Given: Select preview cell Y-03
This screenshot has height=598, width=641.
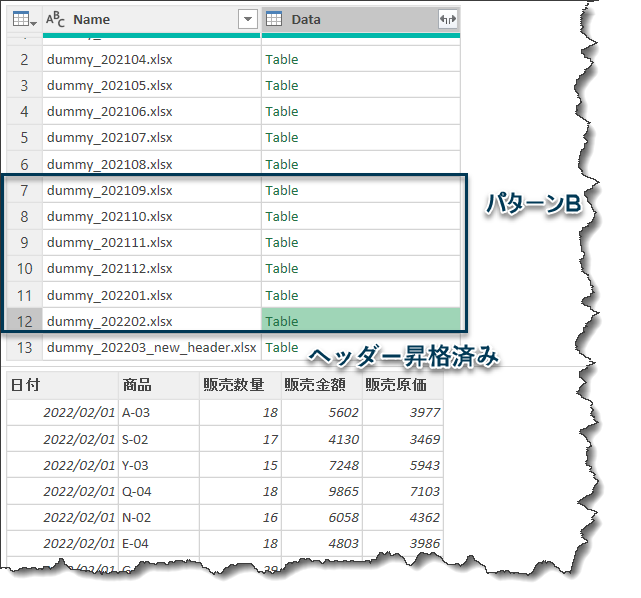Looking at the screenshot, I should point(159,465).
